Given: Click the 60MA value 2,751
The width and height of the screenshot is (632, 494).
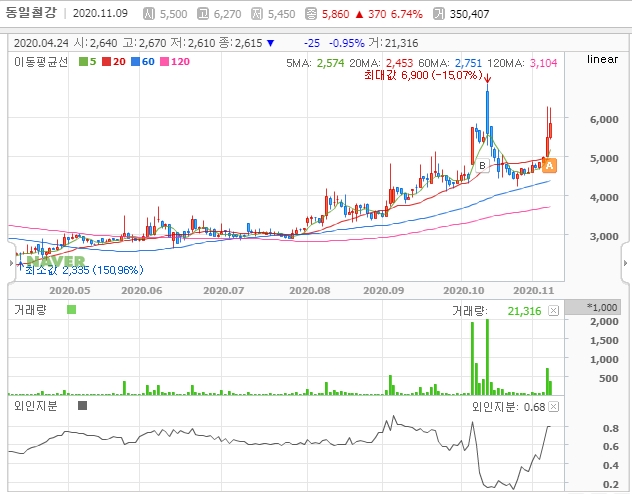Looking at the screenshot, I should pos(468,63).
